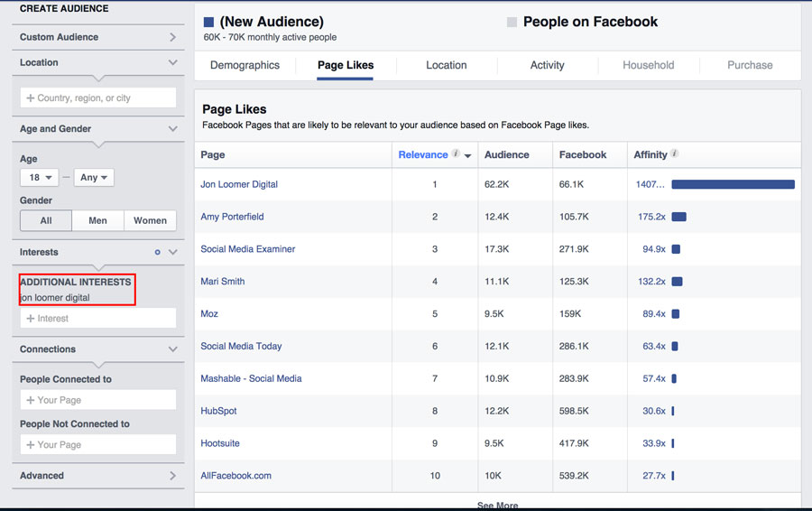Open the Moz page link
The image size is (812, 511).
click(209, 314)
